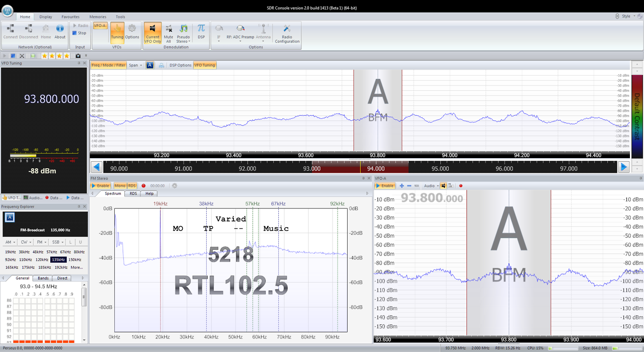Open FM Stereo settings gear
Screen dimensions: 644x352
[175, 186]
